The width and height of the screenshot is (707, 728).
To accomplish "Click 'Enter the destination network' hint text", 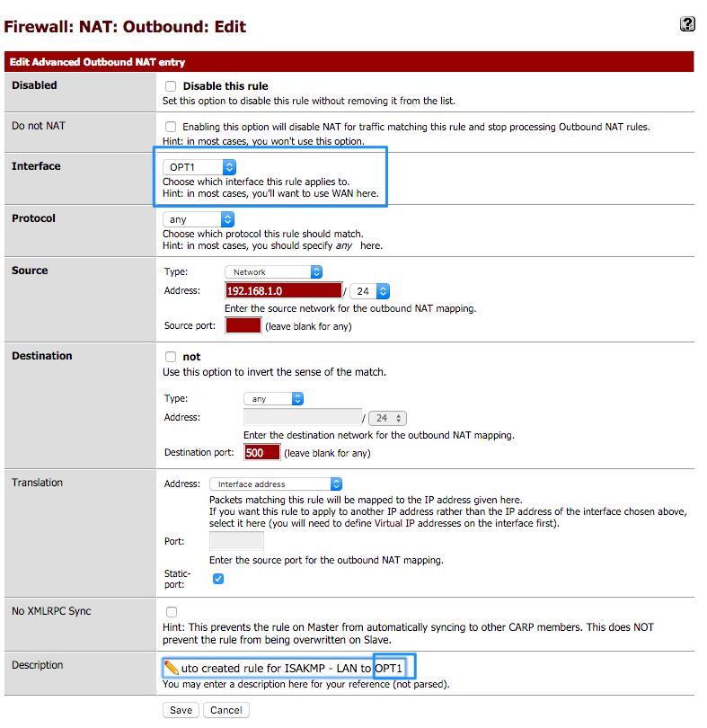I will 379,435.
